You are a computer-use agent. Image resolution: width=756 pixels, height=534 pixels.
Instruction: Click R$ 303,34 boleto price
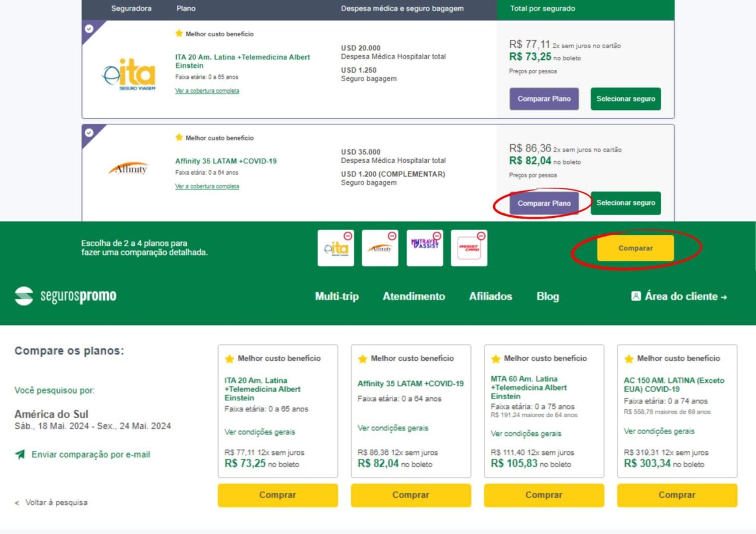pyautogui.click(x=648, y=463)
